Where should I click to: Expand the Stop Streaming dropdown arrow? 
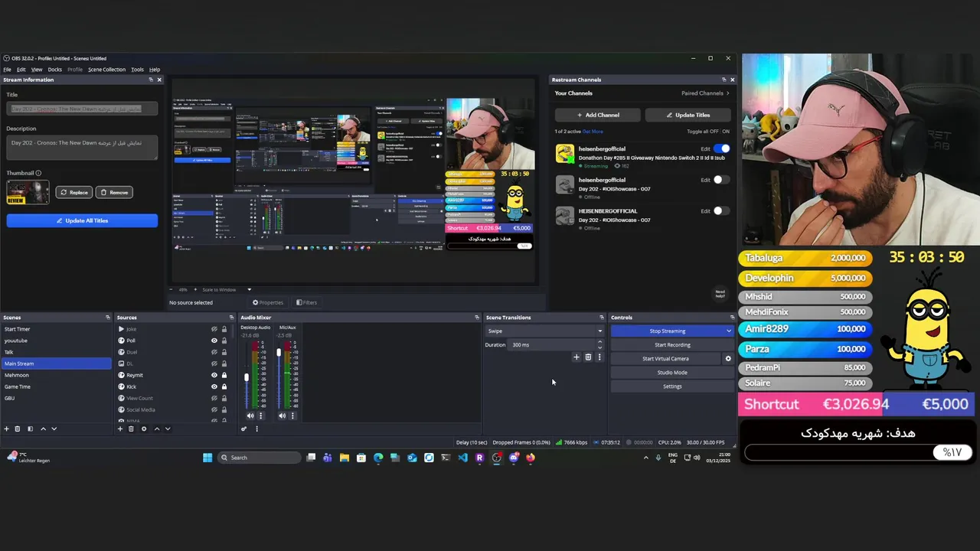(728, 331)
